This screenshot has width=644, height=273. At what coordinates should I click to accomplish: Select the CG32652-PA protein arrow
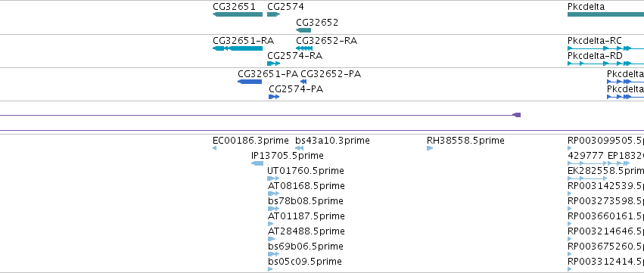click(303, 82)
